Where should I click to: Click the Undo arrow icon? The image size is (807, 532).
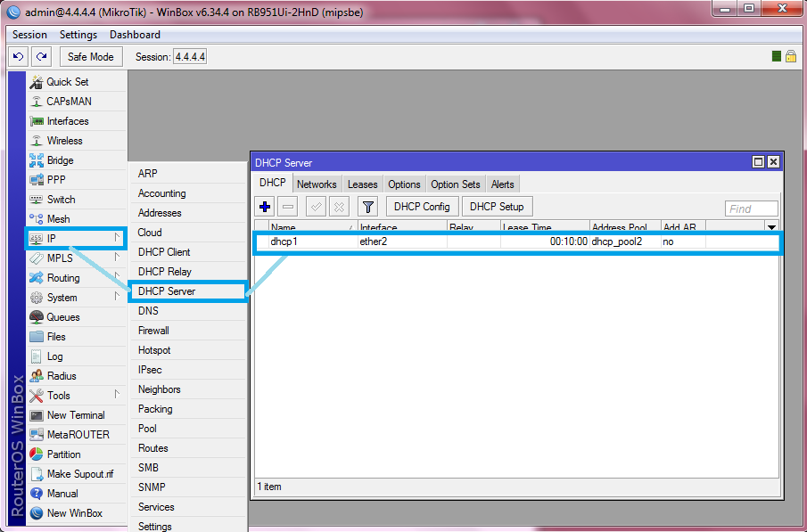[x=19, y=57]
